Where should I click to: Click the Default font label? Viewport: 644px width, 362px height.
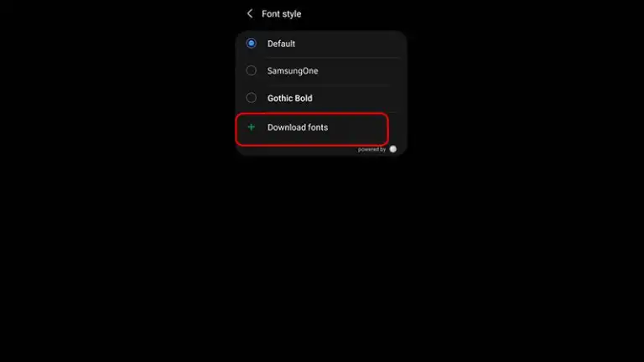(282, 44)
